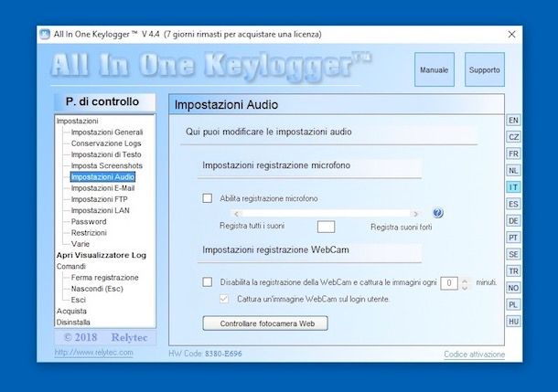This screenshot has height=392, width=558.
Task: Open Impostazioni E-Mail
Action: (x=102, y=188)
